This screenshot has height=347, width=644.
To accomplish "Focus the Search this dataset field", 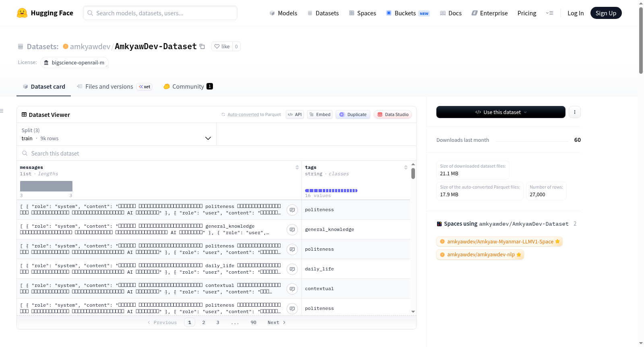I will click(x=217, y=153).
